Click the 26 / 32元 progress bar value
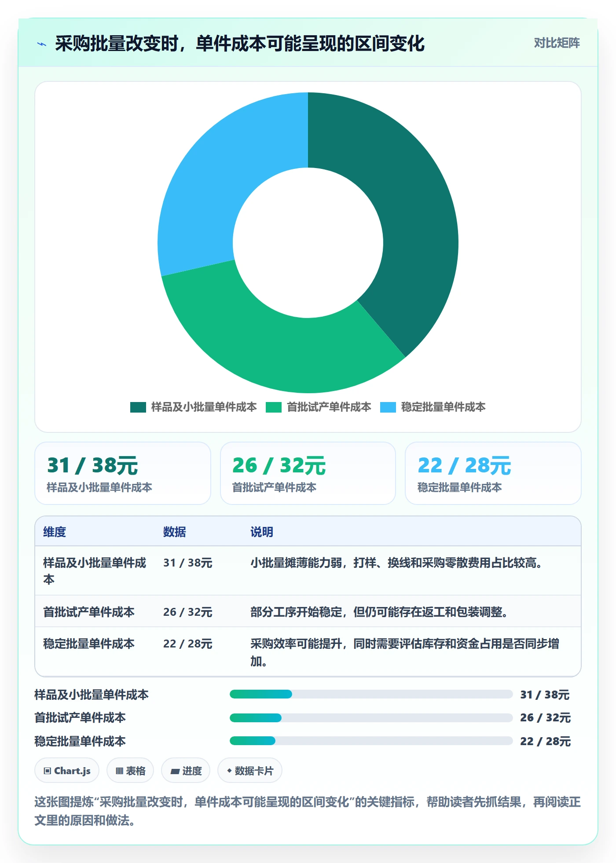Viewport: 616px width, 863px height. pos(545,717)
